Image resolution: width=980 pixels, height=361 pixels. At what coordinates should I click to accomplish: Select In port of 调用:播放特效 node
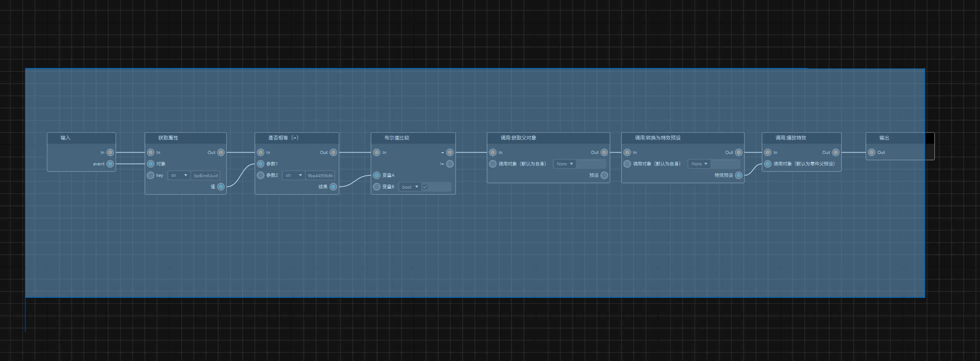click(768, 152)
